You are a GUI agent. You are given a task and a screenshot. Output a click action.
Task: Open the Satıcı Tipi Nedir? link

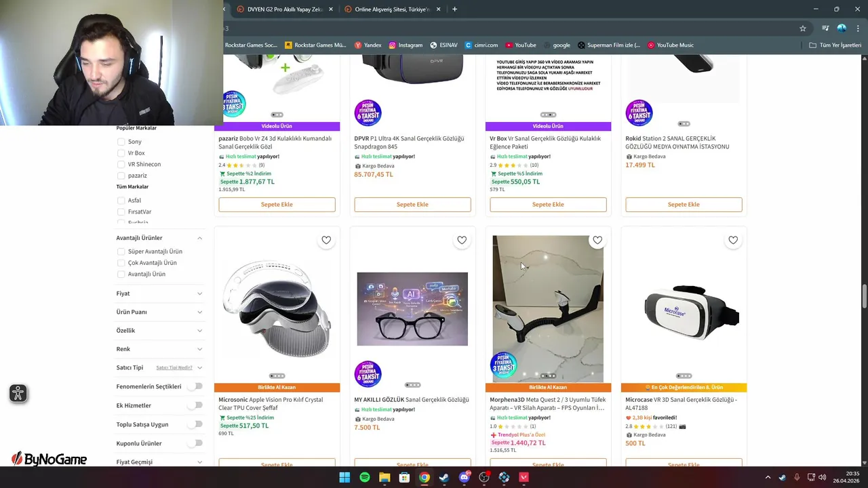click(174, 367)
